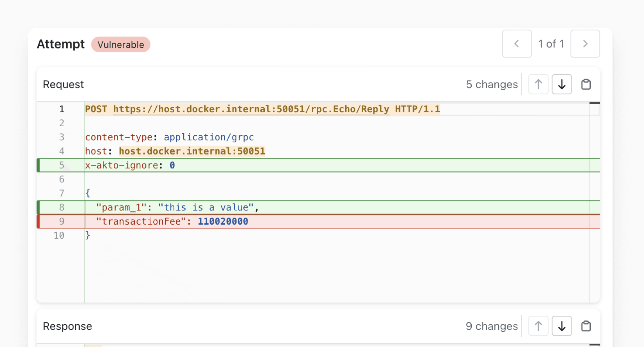Click the "param_1" added line
This screenshot has height=347, width=644.
(318, 207)
